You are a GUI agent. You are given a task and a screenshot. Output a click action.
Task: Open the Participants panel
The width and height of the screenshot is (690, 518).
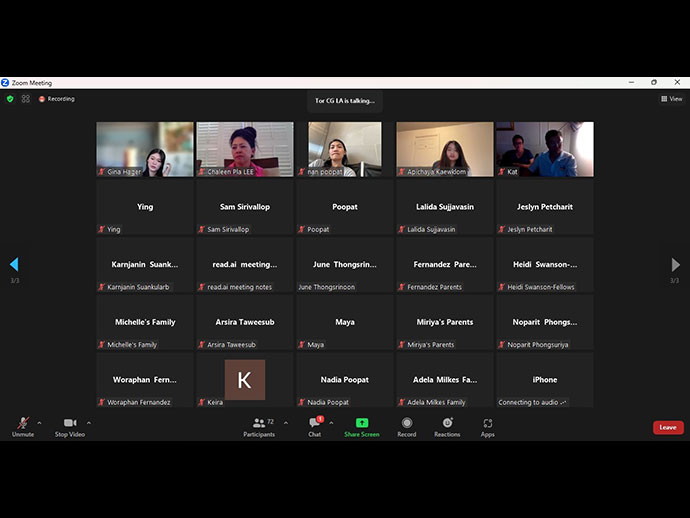point(259,424)
